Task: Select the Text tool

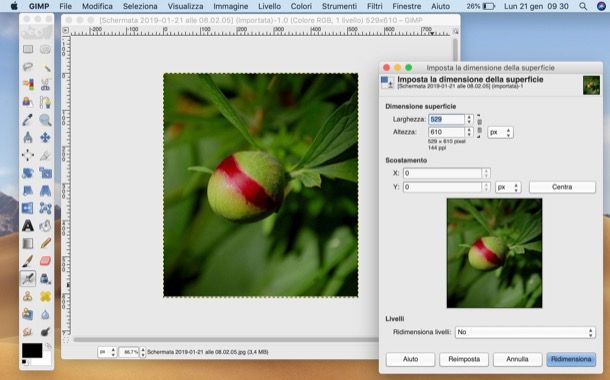Action: point(28,226)
